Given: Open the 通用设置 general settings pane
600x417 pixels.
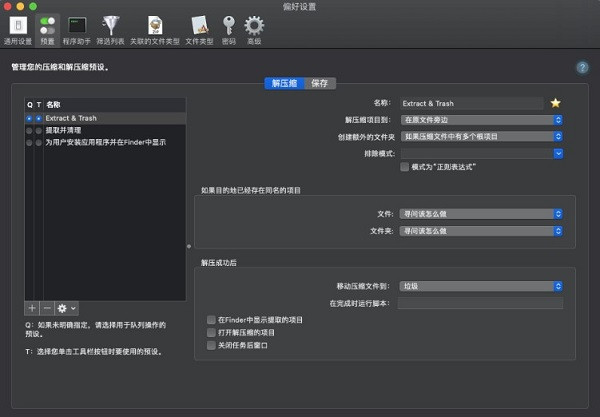Looking at the screenshot, I should coord(18,29).
